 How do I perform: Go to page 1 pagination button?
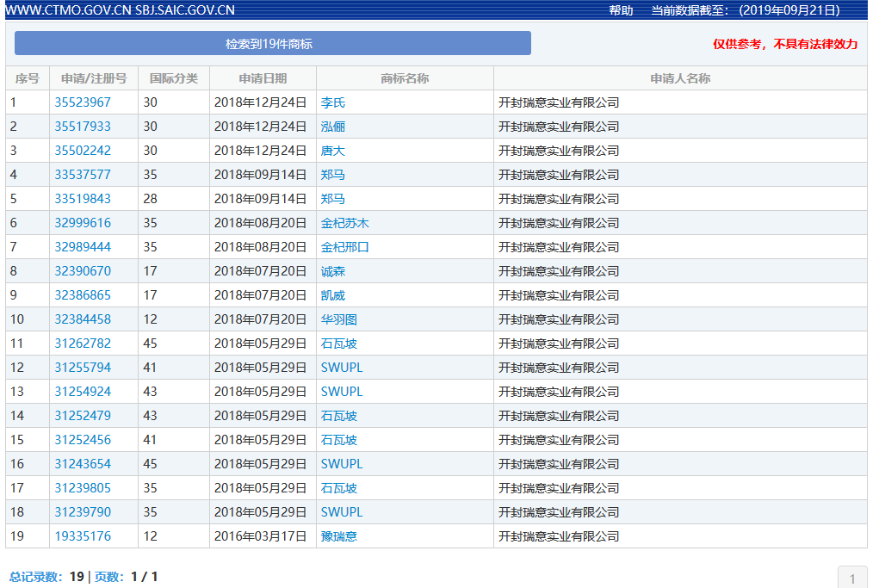(852, 579)
